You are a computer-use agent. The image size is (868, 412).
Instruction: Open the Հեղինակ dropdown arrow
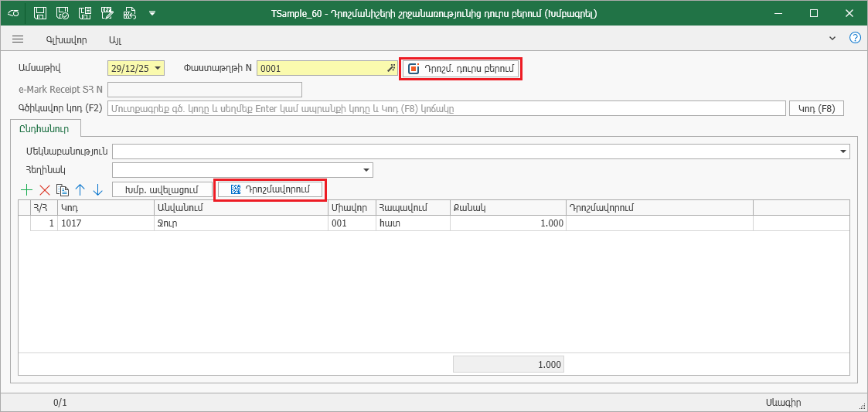pyautogui.click(x=366, y=170)
